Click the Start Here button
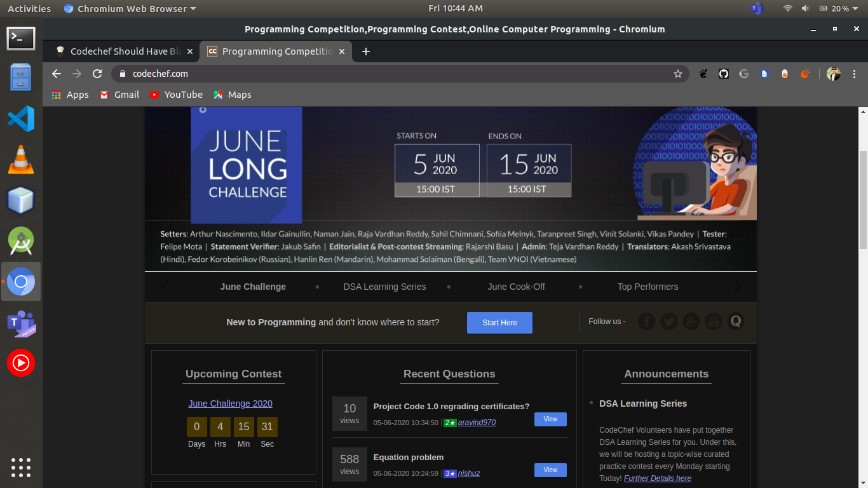This screenshot has width=868, height=488. pyautogui.click(x=499, y=323)
